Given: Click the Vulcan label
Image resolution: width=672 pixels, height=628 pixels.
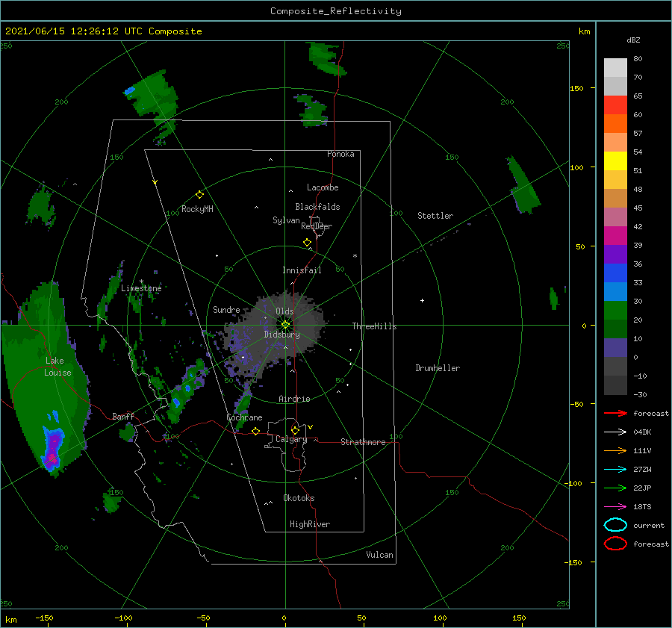Looking at the screenshot, I should 379,555.
